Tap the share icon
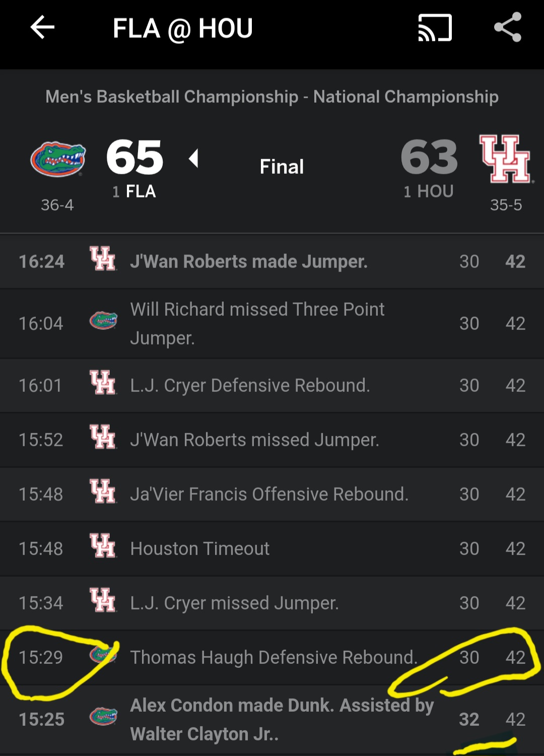This screenshot has height=756, width=544. click(x=508, y=27)
